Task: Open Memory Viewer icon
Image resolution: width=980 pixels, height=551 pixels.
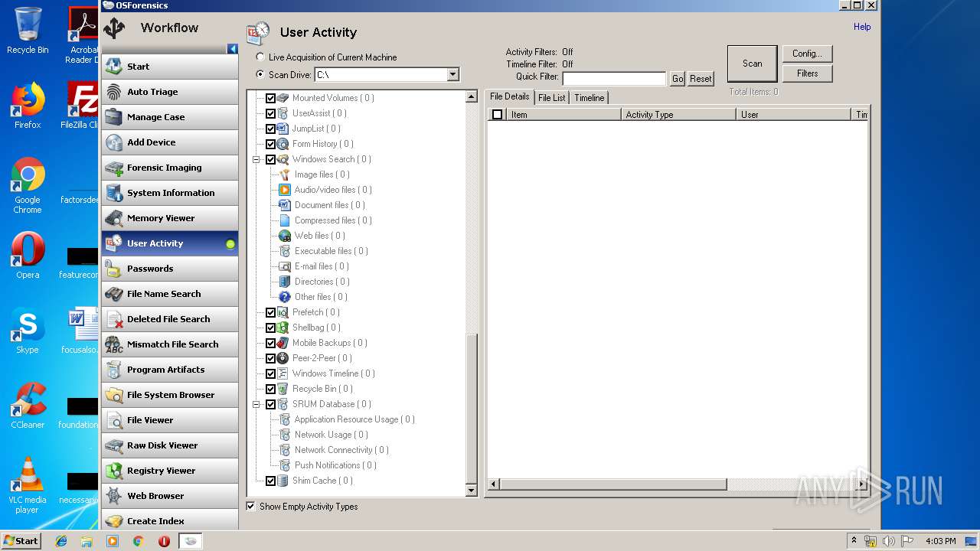Action: (x=114, y=218)
